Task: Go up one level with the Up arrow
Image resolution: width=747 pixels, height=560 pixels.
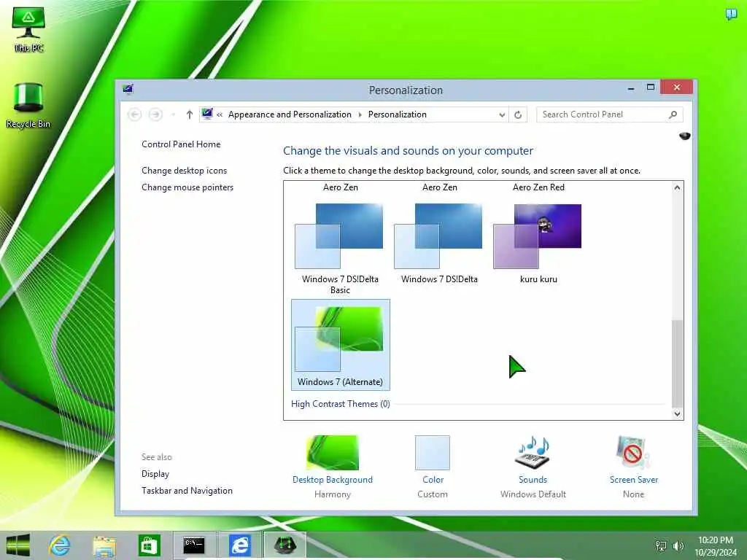Action: (x=190, y=114)
